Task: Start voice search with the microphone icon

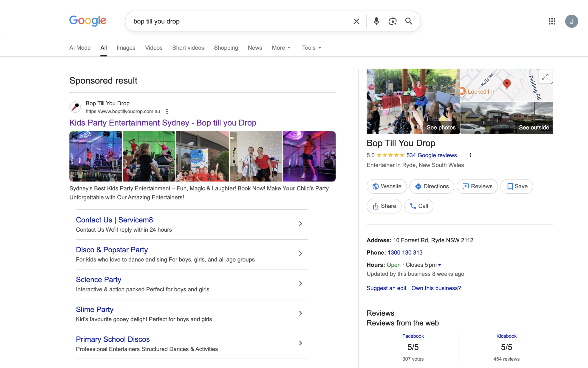Action: click(x=376, y=21)
